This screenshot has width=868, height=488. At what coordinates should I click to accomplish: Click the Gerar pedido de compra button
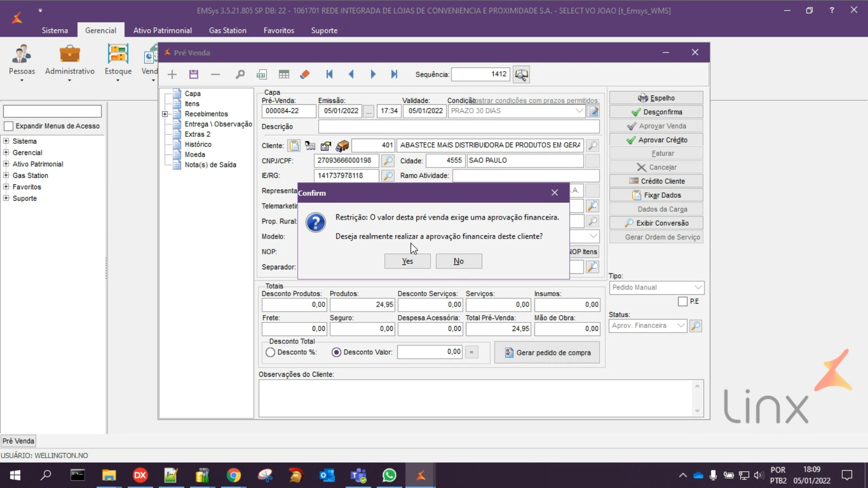point(547,353)
